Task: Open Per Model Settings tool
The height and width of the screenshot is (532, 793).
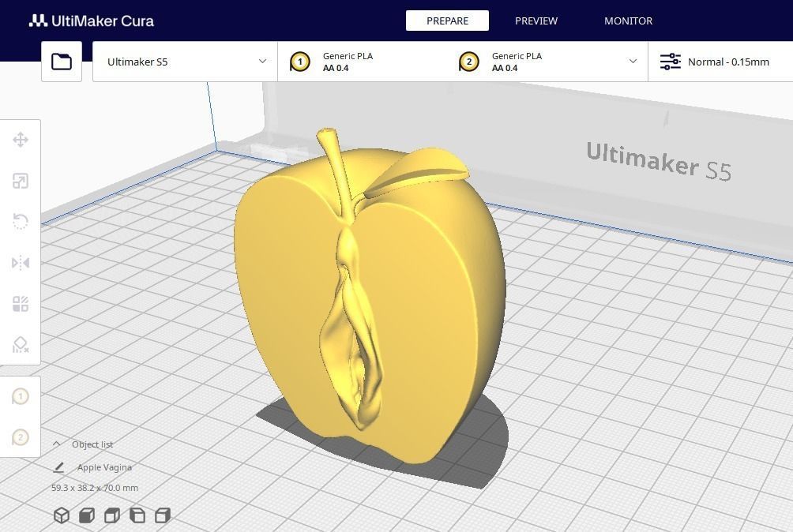Action: point(21,304)
